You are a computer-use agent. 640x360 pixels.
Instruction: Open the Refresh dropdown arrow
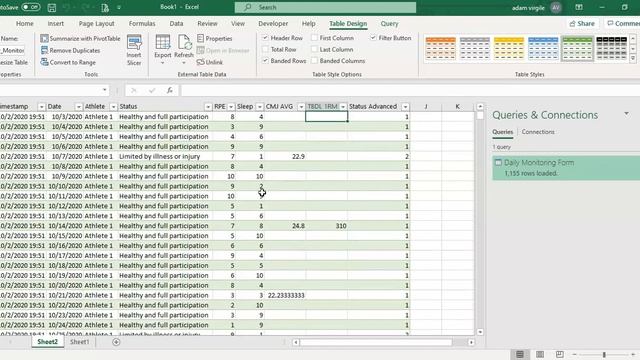coord(184,62)
